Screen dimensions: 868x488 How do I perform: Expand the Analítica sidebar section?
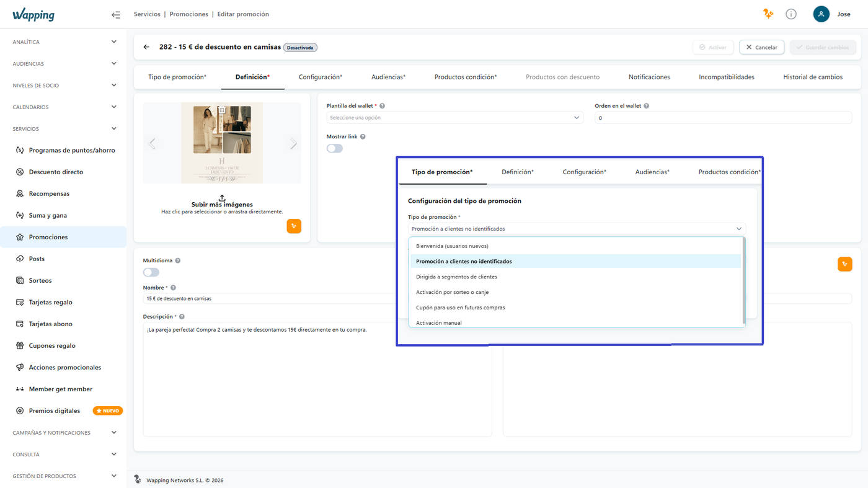(x=63, y=42)
